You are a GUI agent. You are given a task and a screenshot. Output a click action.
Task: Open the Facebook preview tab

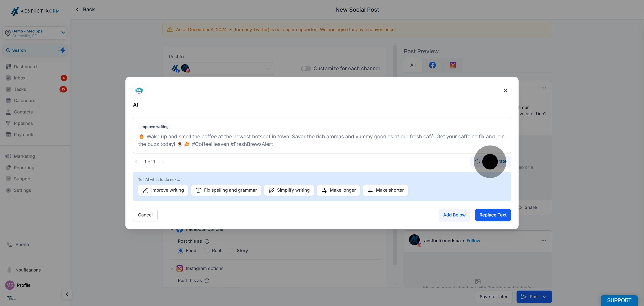click(432, 65)
